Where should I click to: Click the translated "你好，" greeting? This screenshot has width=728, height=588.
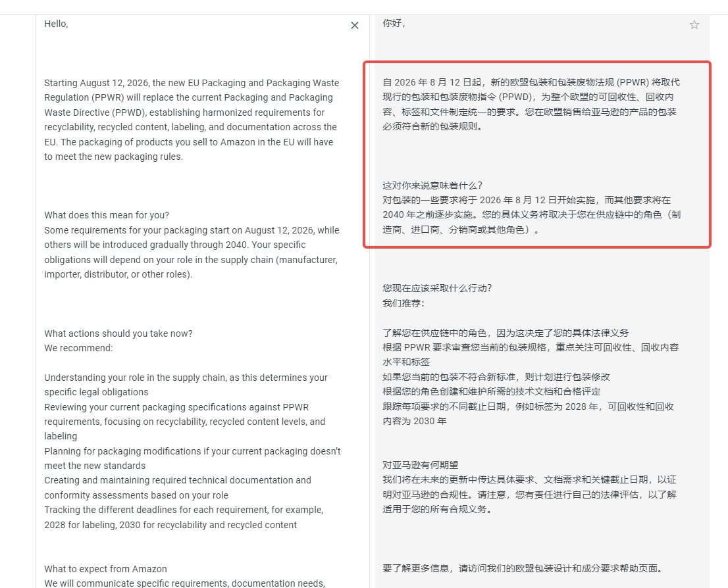point(394,24)
